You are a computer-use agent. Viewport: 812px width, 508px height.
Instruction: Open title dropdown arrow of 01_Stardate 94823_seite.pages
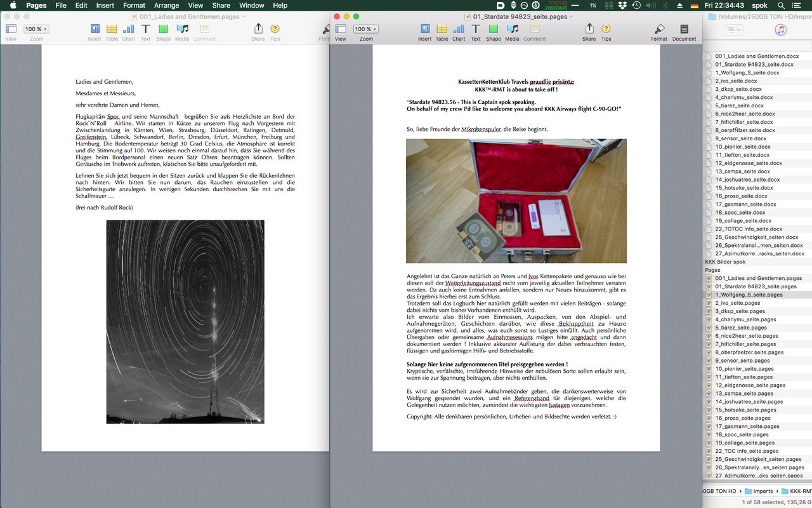click(x=572, y=17)
